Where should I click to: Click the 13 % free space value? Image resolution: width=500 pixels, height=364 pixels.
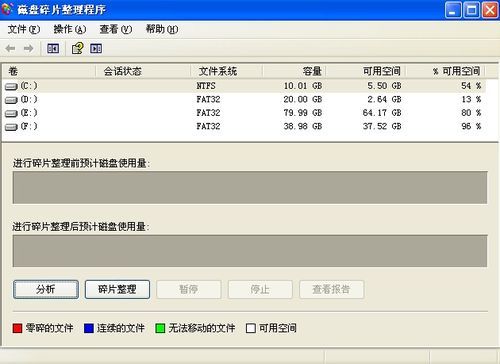point(471,99)
